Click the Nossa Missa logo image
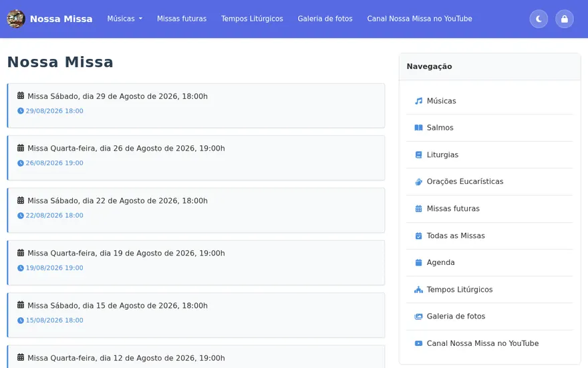 click(x=16, y=19)
